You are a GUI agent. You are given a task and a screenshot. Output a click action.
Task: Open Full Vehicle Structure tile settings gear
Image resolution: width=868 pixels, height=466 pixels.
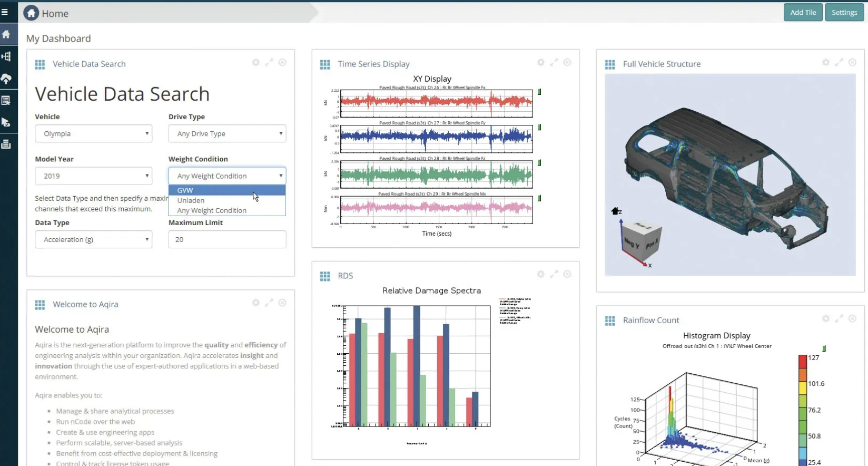pos(826,62)
